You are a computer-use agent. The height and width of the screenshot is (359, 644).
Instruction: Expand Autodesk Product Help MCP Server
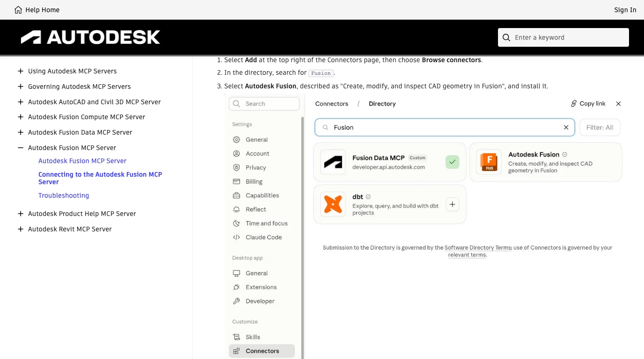[20, 214]
